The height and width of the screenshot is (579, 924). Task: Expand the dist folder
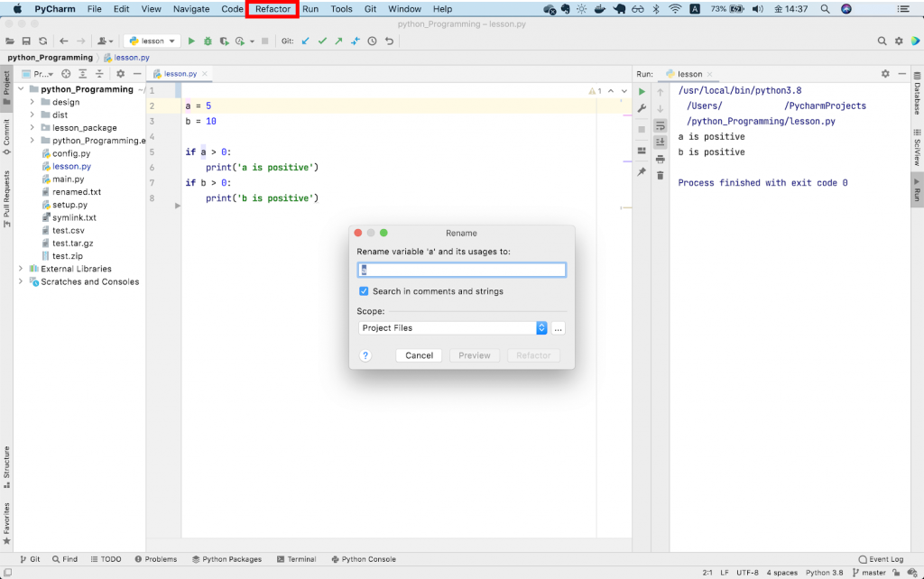(x=32, y=115)
